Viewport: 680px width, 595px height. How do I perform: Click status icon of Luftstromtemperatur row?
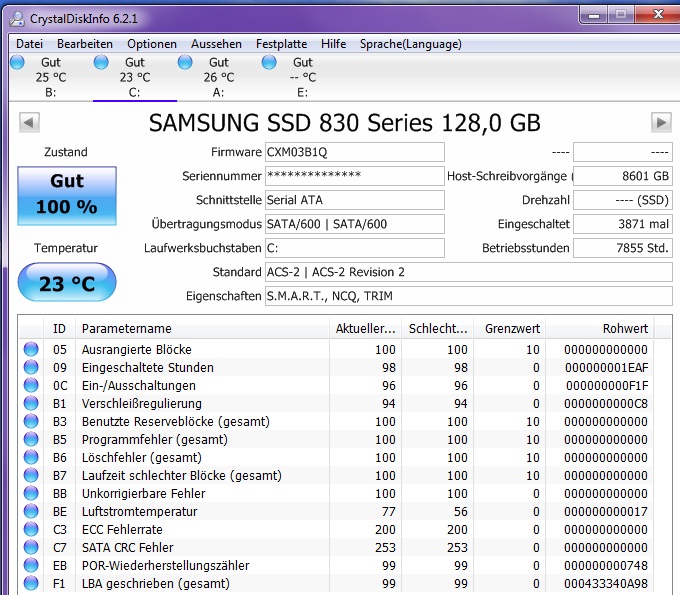click(x=31, y=511)
